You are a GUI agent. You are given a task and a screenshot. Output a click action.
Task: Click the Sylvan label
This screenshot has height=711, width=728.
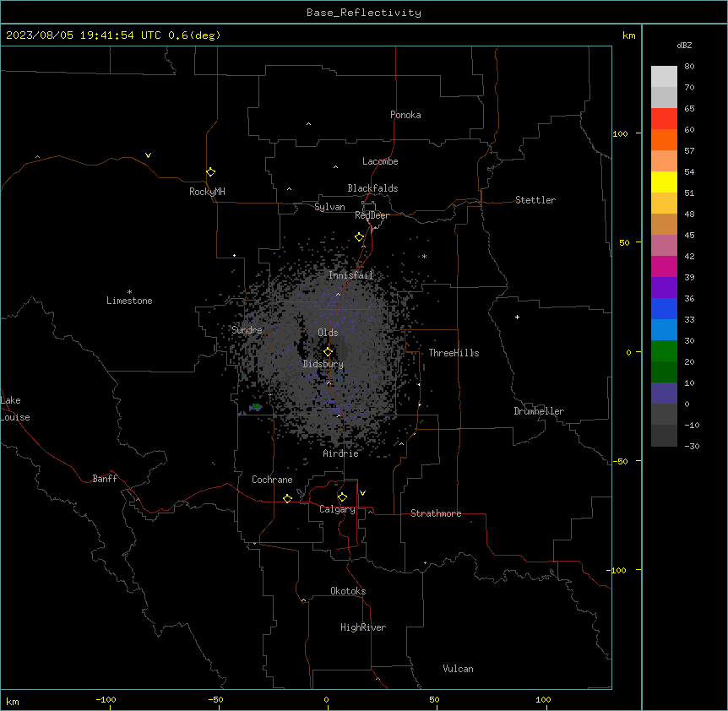point(329,207)
